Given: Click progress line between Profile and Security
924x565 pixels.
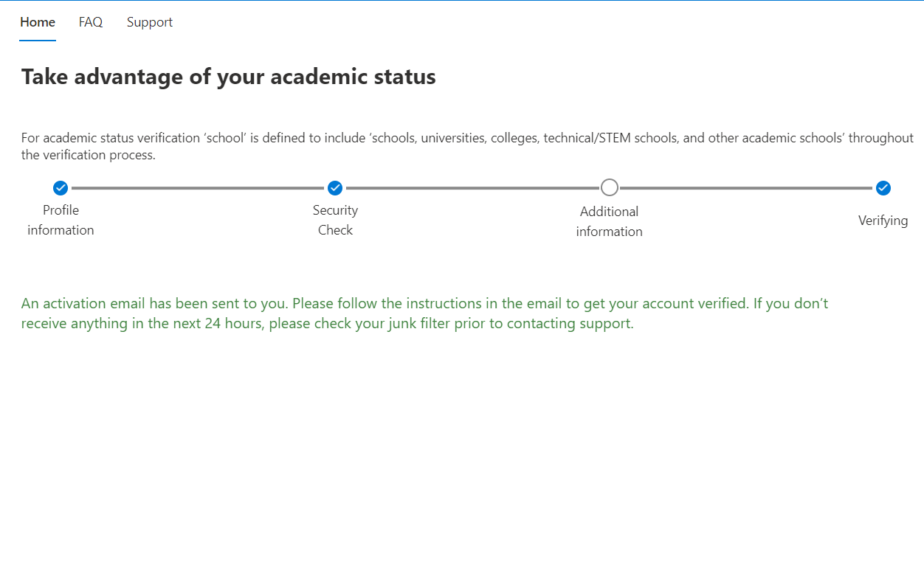Looking at the screenshot, I should (x=198, y=188).
